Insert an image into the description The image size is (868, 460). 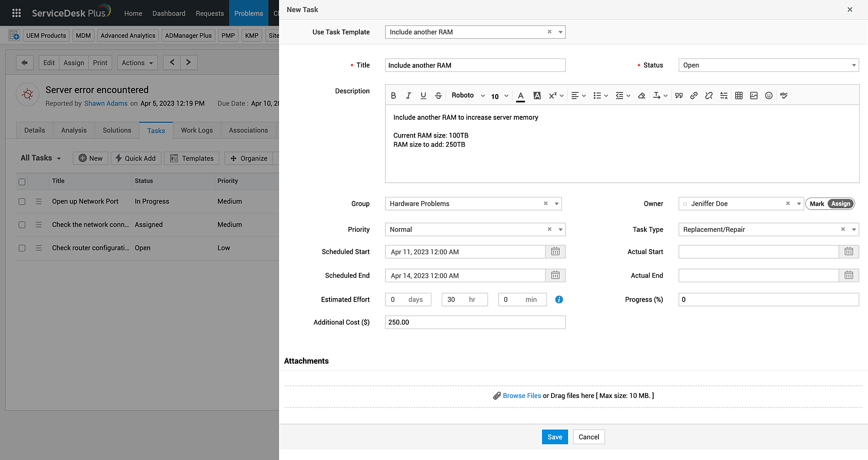[754, 95]
